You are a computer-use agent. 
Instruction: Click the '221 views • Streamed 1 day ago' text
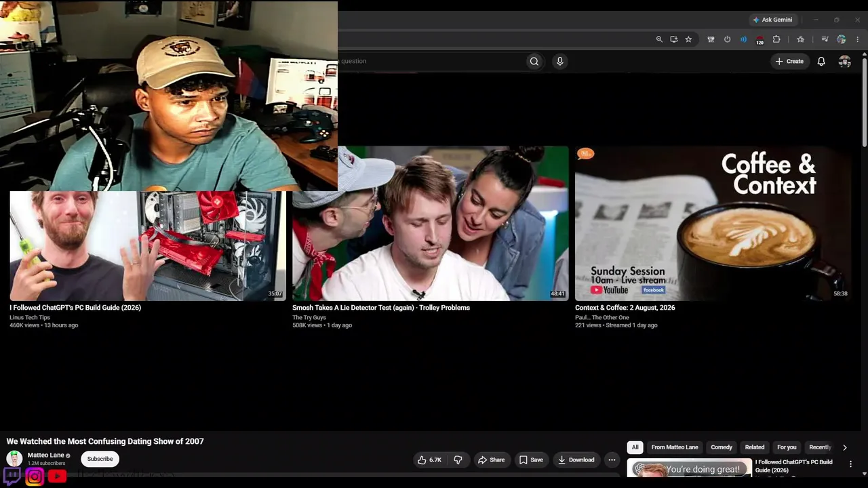click(x=616, y=325)
